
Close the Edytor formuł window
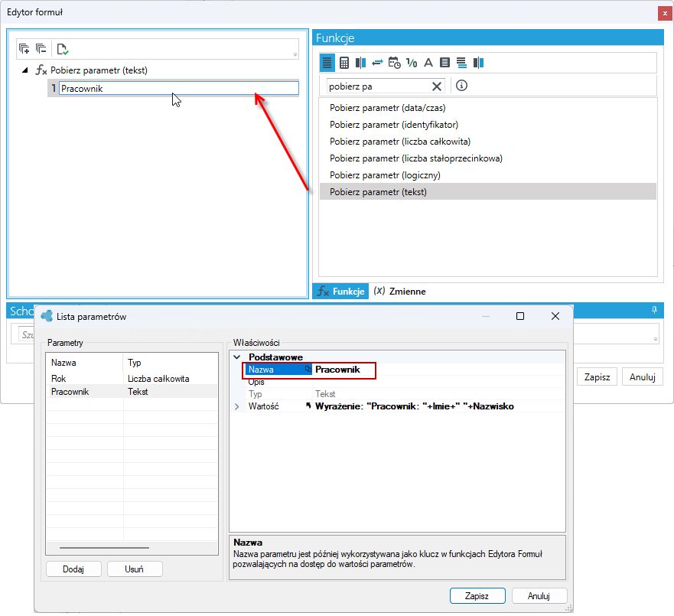[665, 13]
